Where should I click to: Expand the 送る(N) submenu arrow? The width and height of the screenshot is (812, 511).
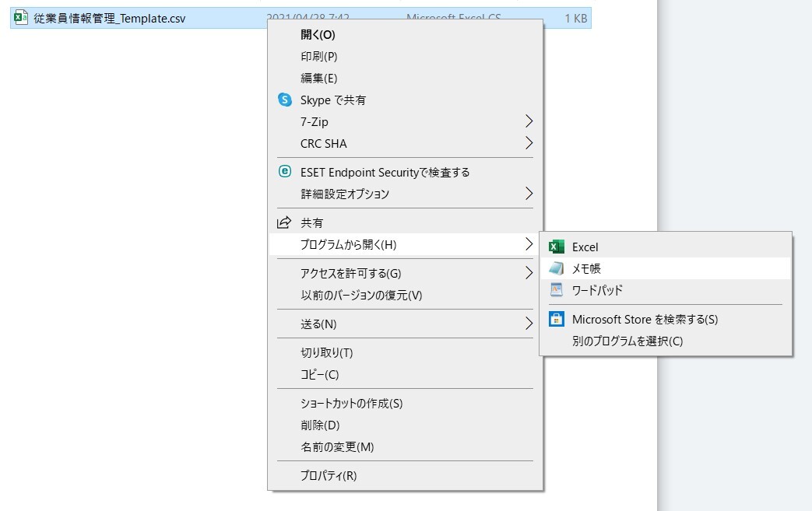pos(529,324)
